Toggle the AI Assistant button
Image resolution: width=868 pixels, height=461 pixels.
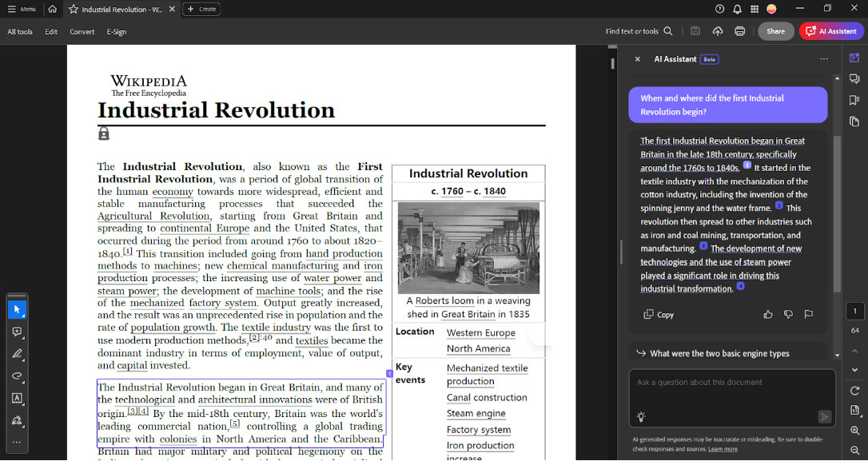click(831, 31)
